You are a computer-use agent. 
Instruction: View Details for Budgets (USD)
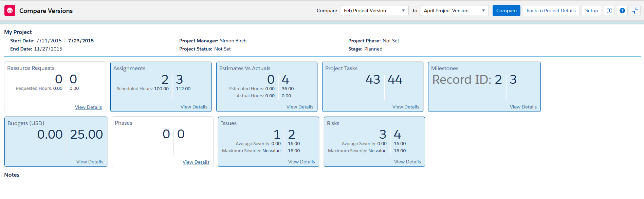coord(90,162)
